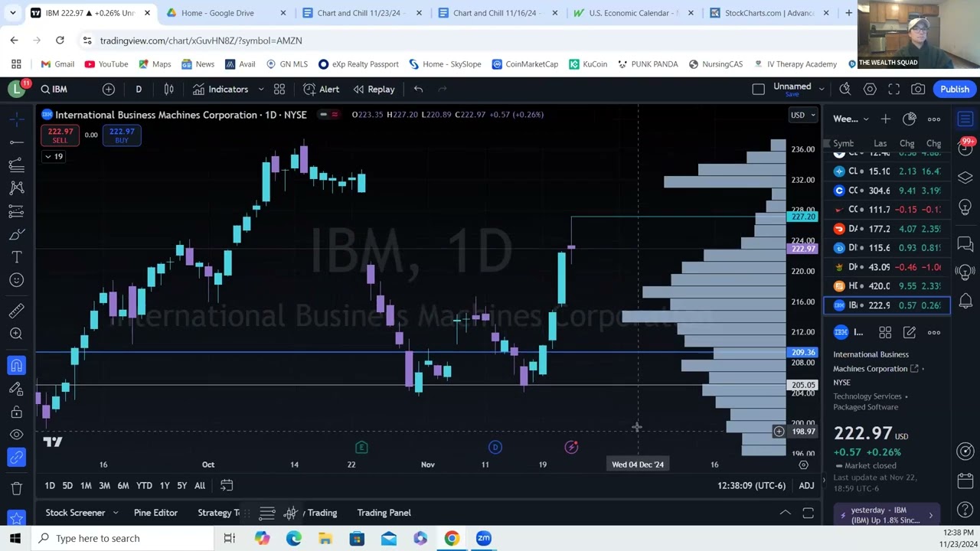Open watchlist more options dots
The image size is (980, 551).
(934, 119)
